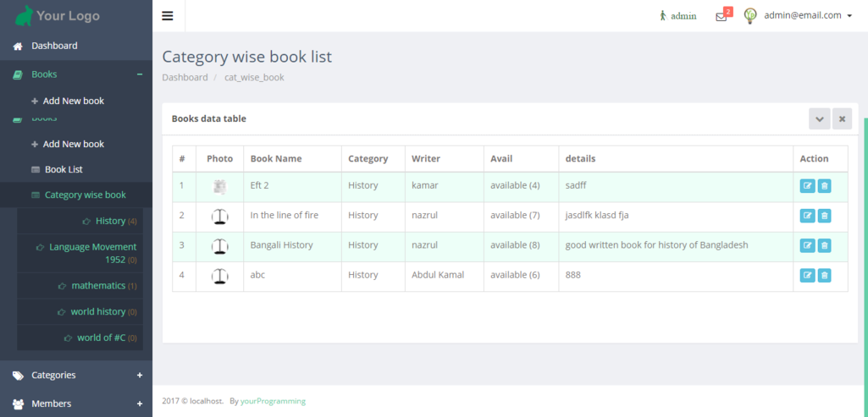
Task: Delete the In the line of fire row
Action: click(824, 216)
